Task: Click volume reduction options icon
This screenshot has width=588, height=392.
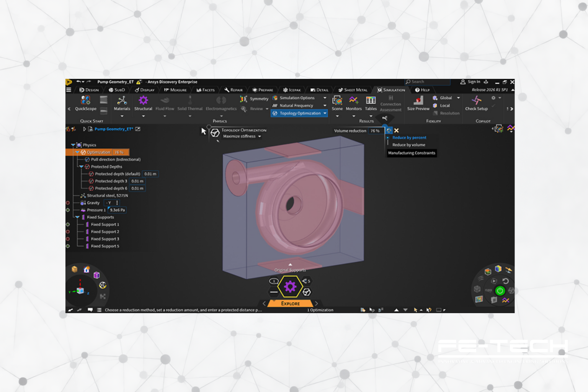Action: click(x=389, y=131)
